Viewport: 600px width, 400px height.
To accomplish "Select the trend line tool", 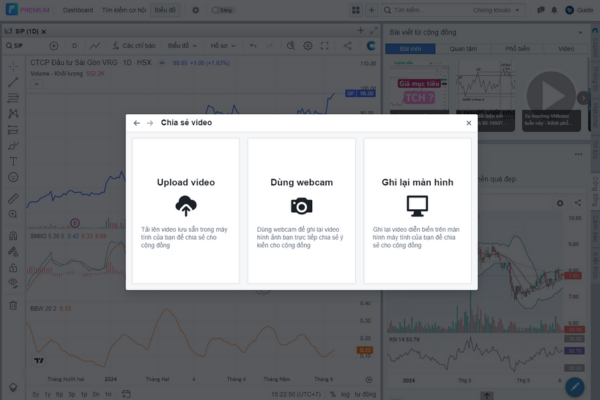I will [13, 82].
